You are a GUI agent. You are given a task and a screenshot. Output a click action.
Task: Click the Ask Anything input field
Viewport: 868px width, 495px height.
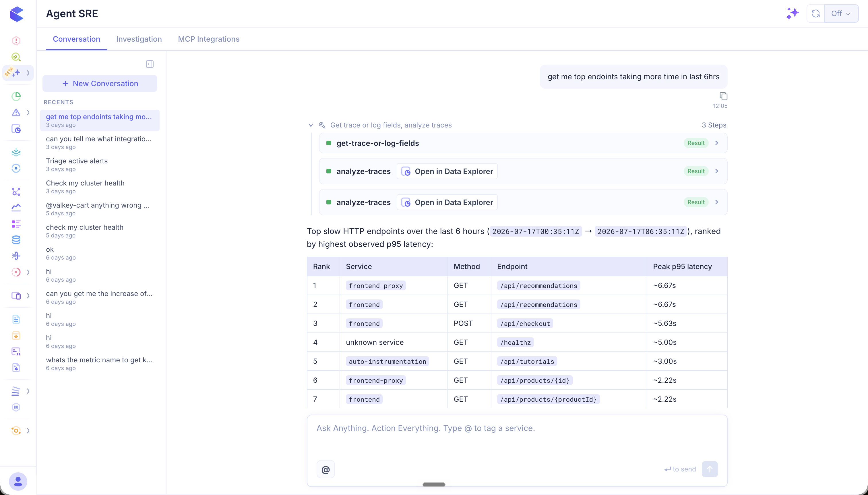coord(517,437)
